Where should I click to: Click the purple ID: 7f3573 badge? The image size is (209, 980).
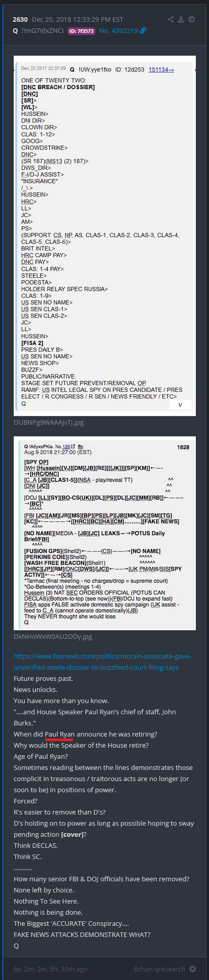[x=81, y=31]
